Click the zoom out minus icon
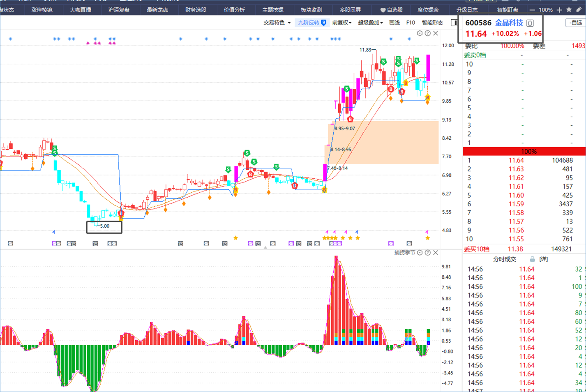Viewport: 586px width, 392px height. pos(532,10)
